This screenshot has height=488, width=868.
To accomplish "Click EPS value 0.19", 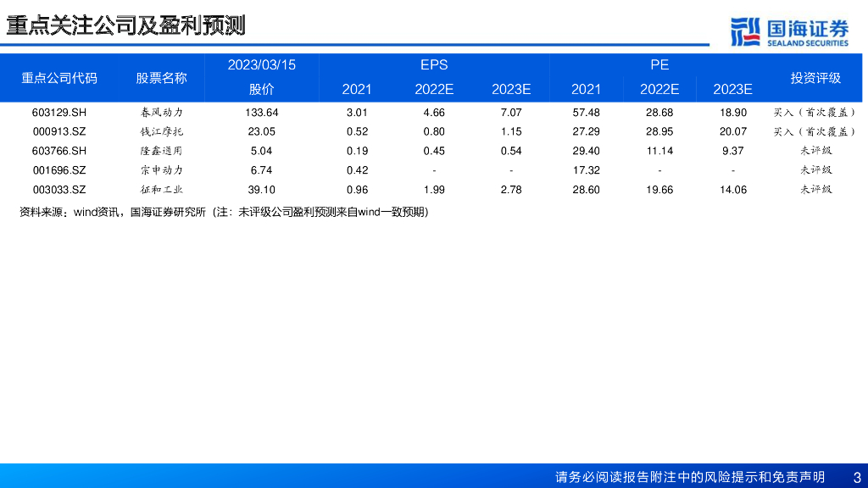I will click(357, 151).
